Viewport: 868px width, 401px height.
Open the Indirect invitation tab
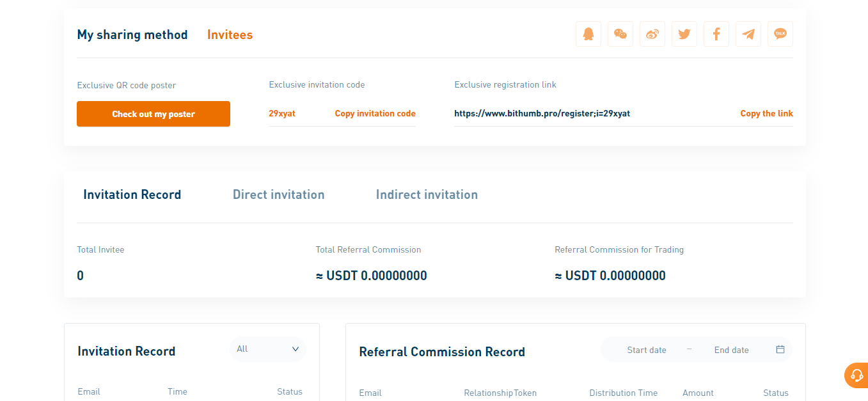point(427,195)
